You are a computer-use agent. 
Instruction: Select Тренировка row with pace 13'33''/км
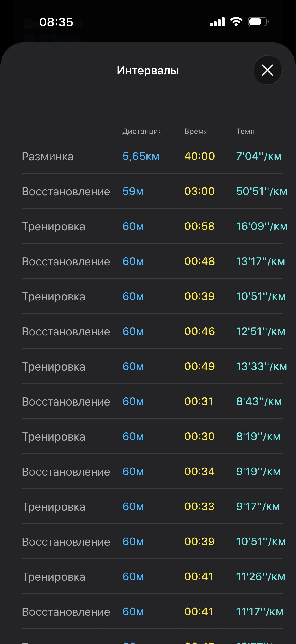coord(152,366)
